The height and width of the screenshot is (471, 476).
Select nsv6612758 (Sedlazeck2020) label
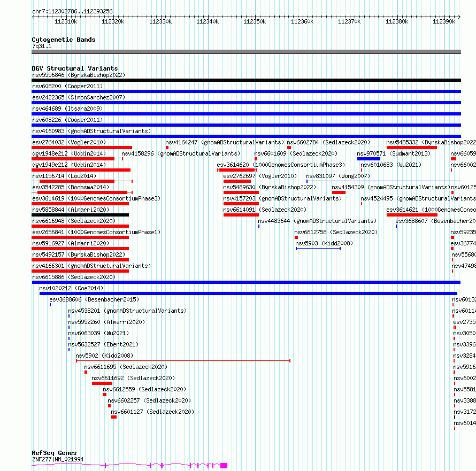336,232
